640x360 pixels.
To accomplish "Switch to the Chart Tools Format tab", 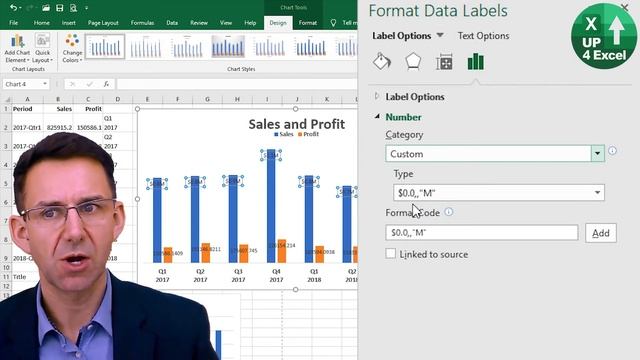I will (x=308, y=23).
